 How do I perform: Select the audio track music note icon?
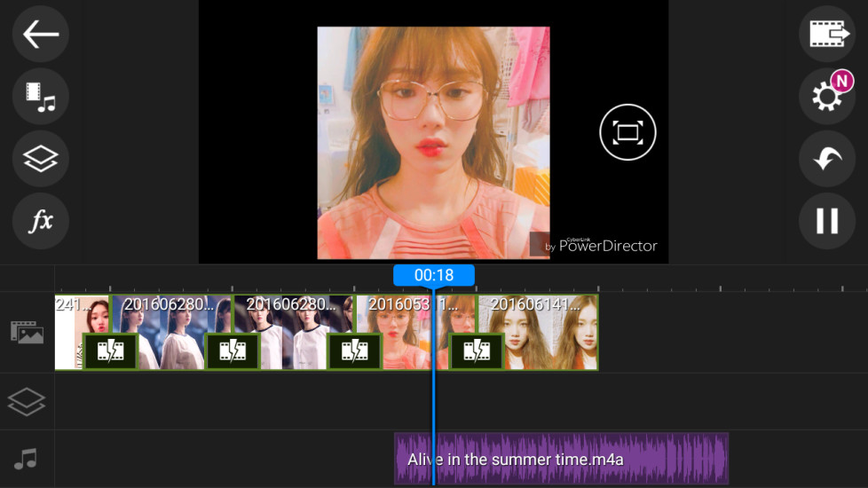[x=27, y=459]
